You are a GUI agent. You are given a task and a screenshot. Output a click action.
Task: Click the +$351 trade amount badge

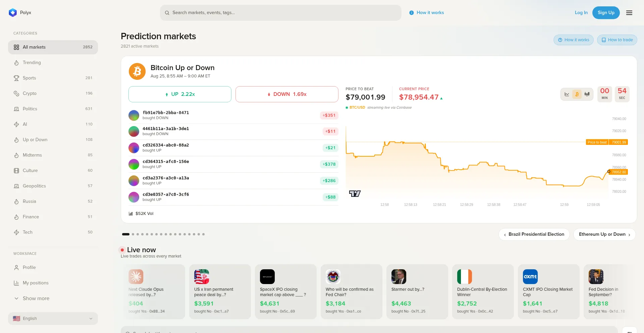tap(329, 115)
